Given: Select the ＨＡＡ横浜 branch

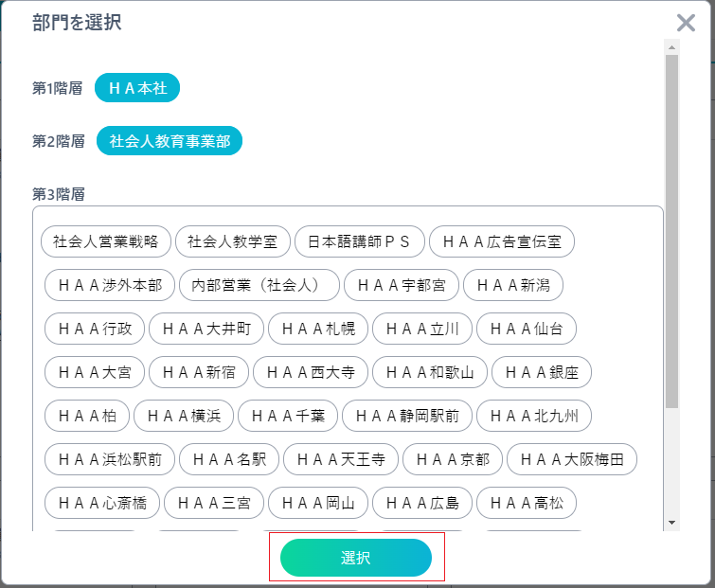Looking at the screenshot, I should 183,416.
